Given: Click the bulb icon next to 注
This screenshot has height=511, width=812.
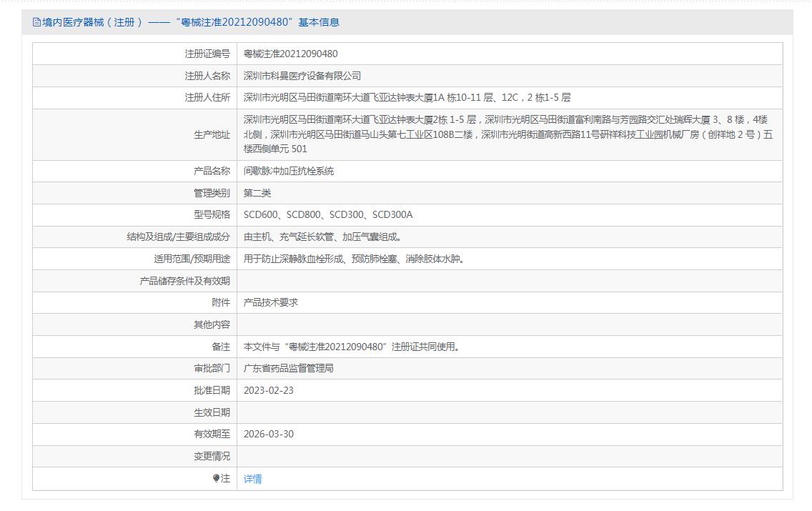Looking at the screenshot, I should tap(216, 478).
